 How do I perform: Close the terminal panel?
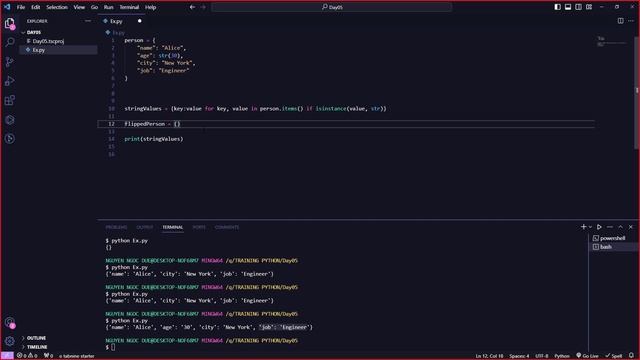pyautogui.click(x=631, y=227)
